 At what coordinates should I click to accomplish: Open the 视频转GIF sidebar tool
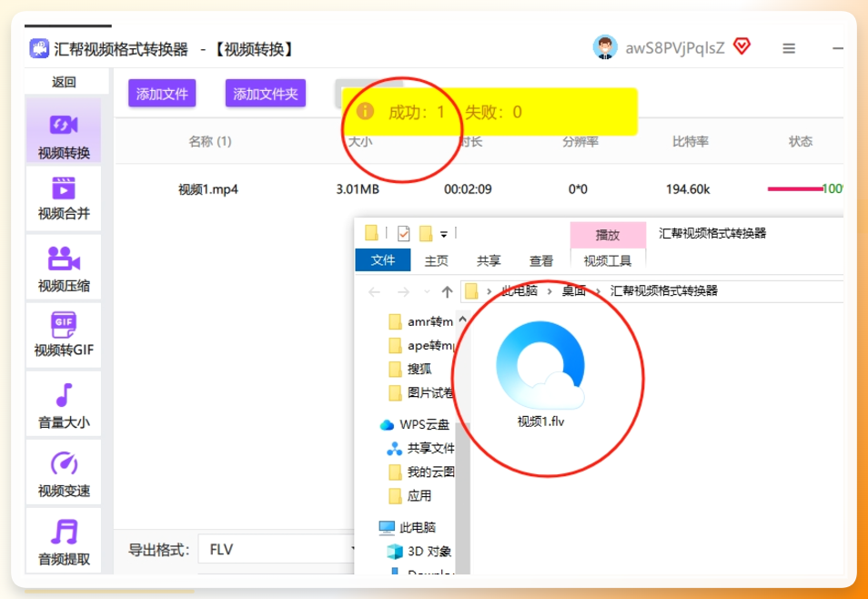pos(64,335)
